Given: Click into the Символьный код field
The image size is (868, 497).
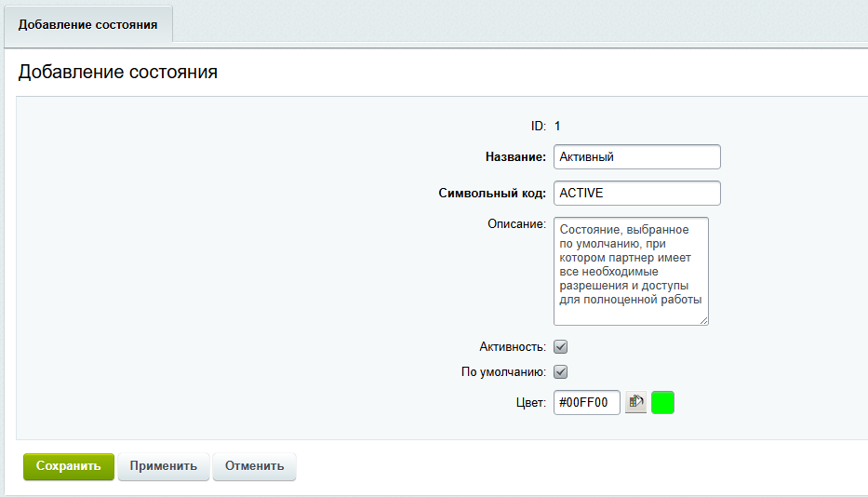Looking at the screenshot, I should click(x=636, y=193).
